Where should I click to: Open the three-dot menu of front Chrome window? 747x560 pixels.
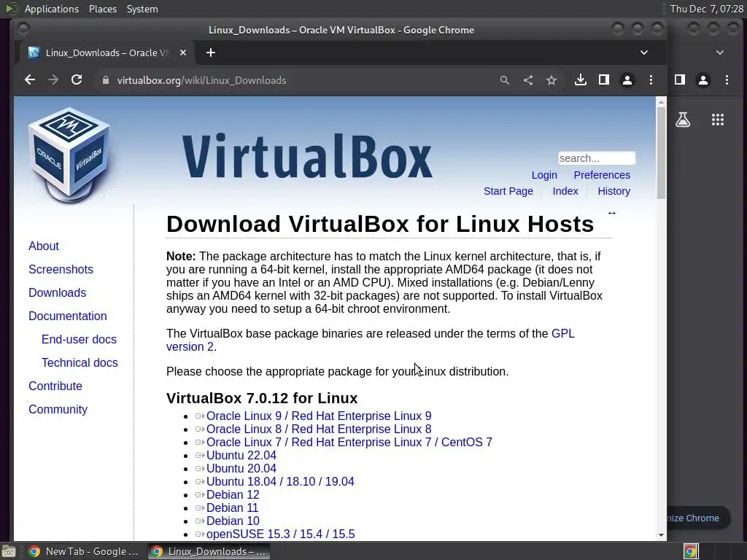[651, 80]
